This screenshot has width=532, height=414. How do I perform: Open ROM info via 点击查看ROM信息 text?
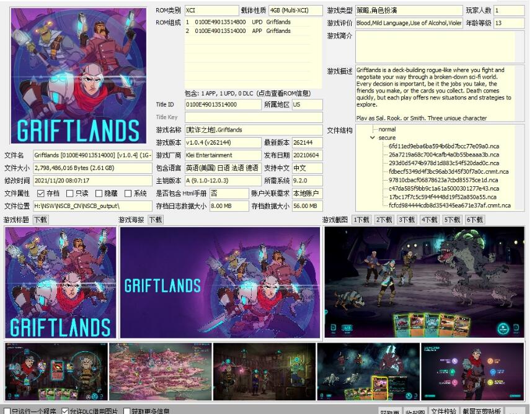(283, 93)
